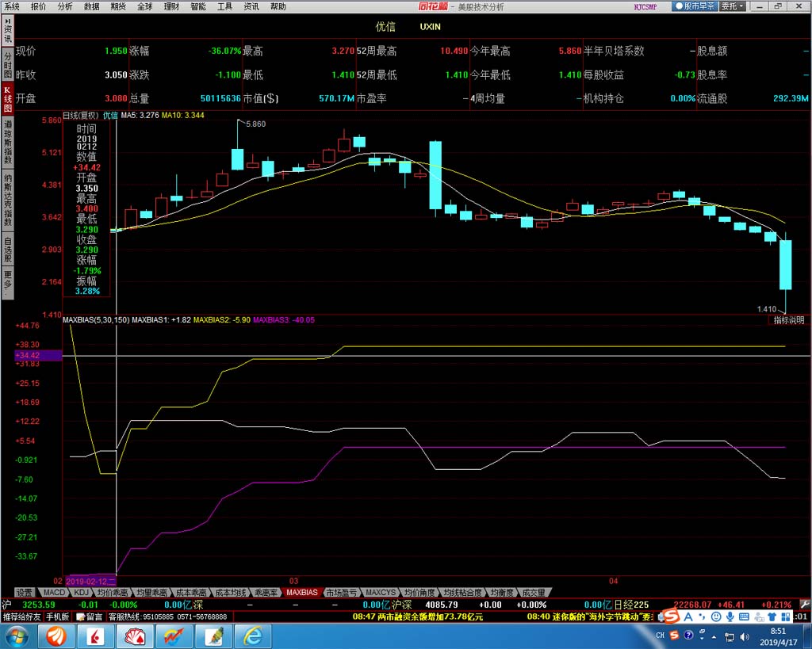
Task: Switch indicator to MACD
Action: (x=54, y=593)
